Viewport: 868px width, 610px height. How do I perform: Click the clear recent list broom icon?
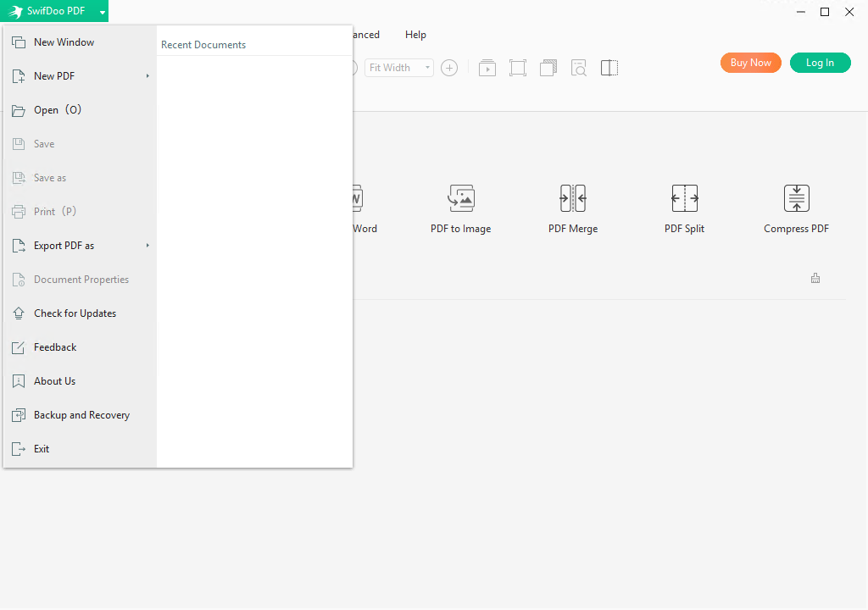[x=815, y=278]
